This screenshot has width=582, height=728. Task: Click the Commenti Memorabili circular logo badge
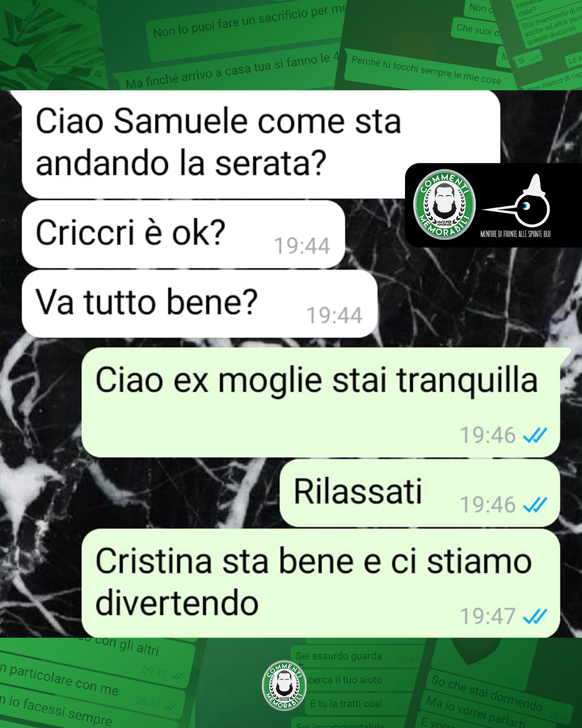tap(444, 205)
